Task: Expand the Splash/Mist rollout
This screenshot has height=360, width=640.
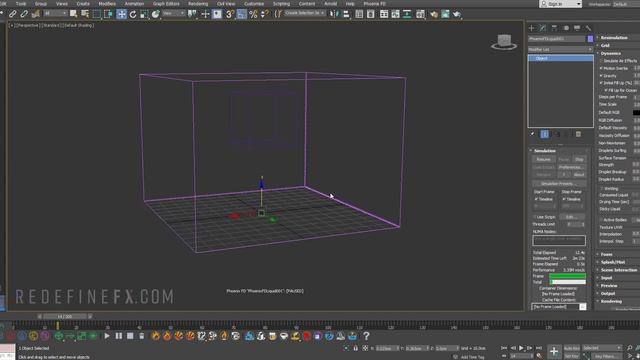Action: (613, 262)
